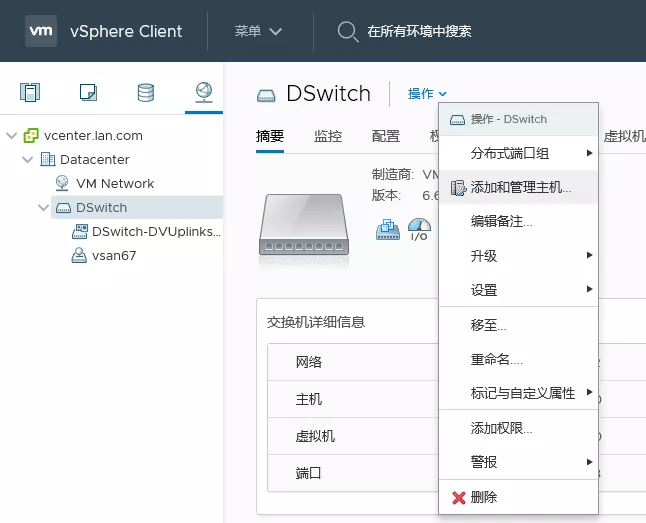Open the 操作 actions dropdown
Viewport: 646px width, 523px height.
click(x=427, y=94)
